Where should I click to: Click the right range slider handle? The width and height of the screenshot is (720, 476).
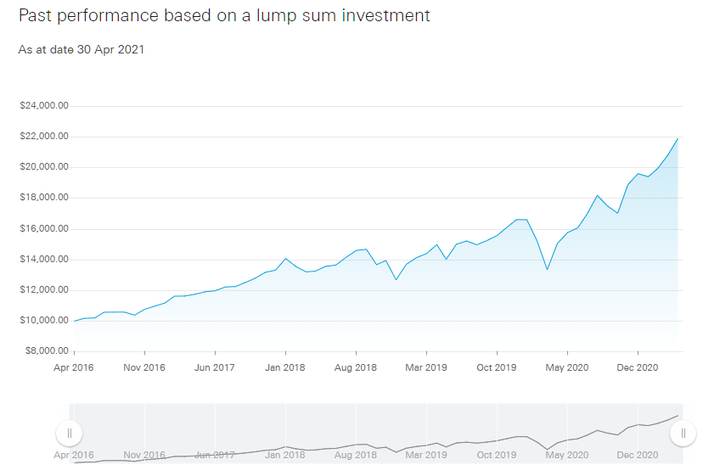(683, 433)
